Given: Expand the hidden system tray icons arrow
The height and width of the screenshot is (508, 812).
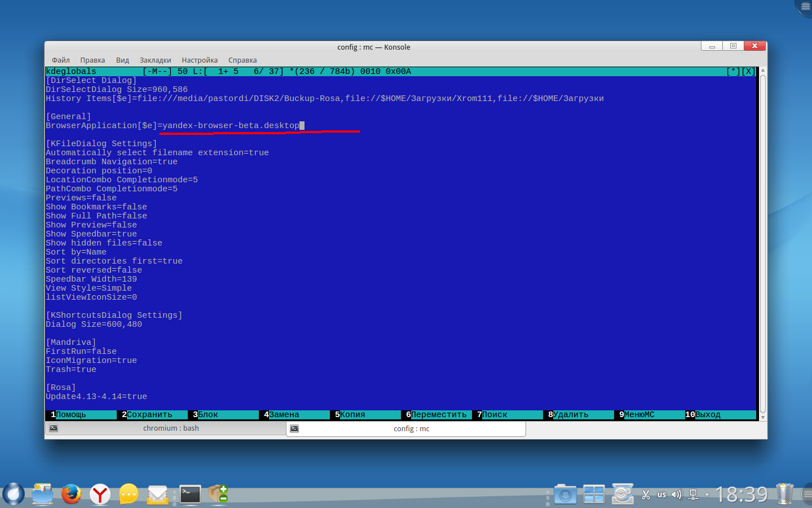Looking at the screenshot, I should [x=707, y=495].
